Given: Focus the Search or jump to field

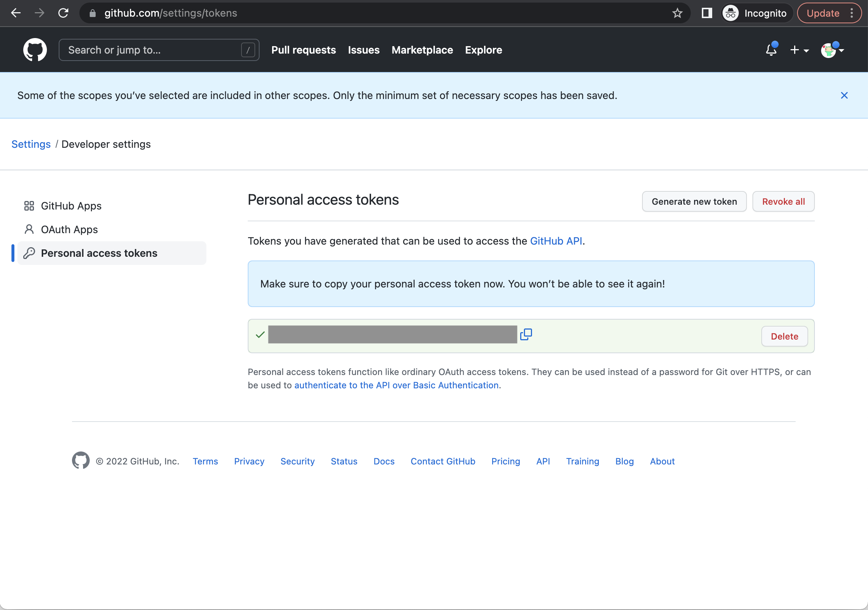Looking at the screenshot, I should (x=159, y=50).
